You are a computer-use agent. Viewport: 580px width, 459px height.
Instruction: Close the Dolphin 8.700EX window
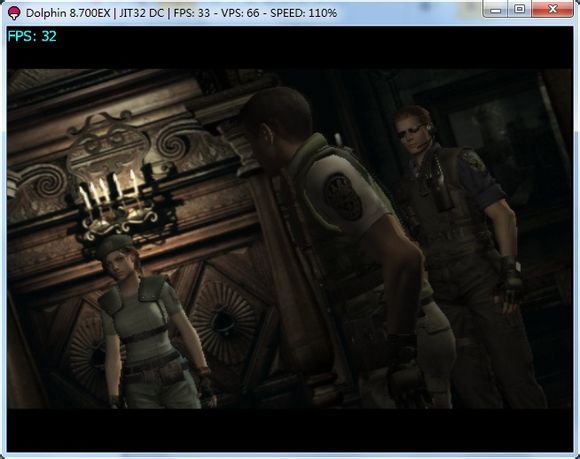tap(553, 10)
